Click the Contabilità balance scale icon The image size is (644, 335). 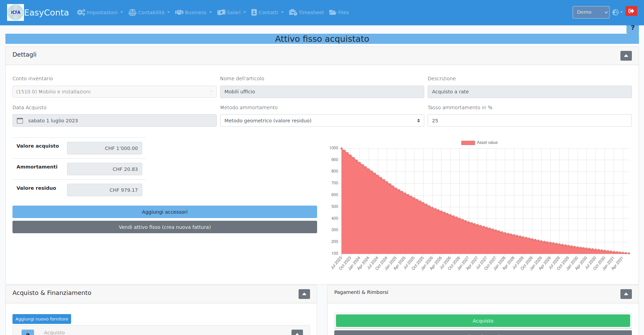(x=132, y=12)
